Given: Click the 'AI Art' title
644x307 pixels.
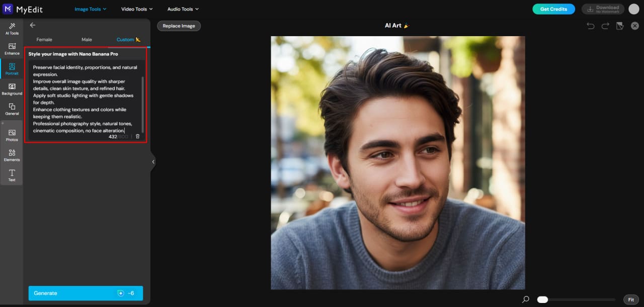Looking at the screenshot, I should [397, 25].
